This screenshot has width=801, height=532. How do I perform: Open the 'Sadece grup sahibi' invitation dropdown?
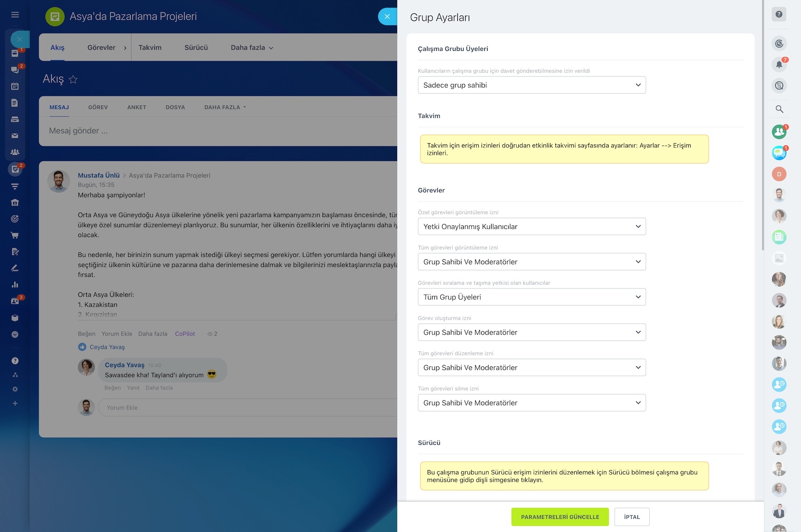[x=532, y=85]
